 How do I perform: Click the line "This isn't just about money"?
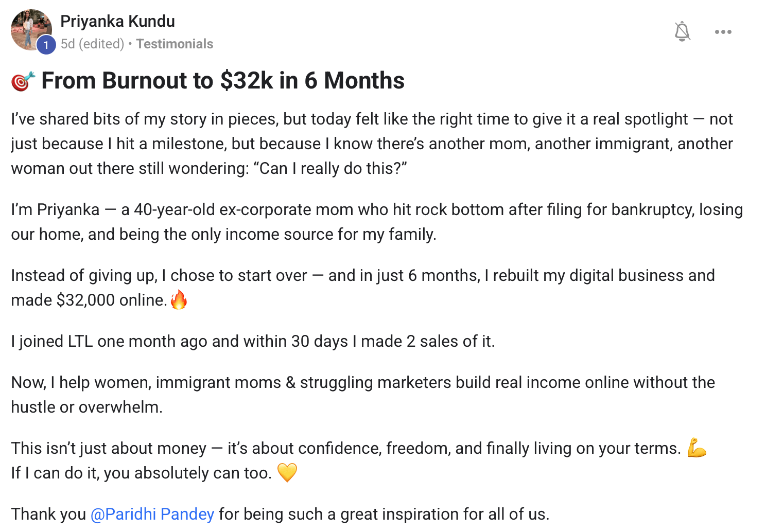tap(345, 448)
